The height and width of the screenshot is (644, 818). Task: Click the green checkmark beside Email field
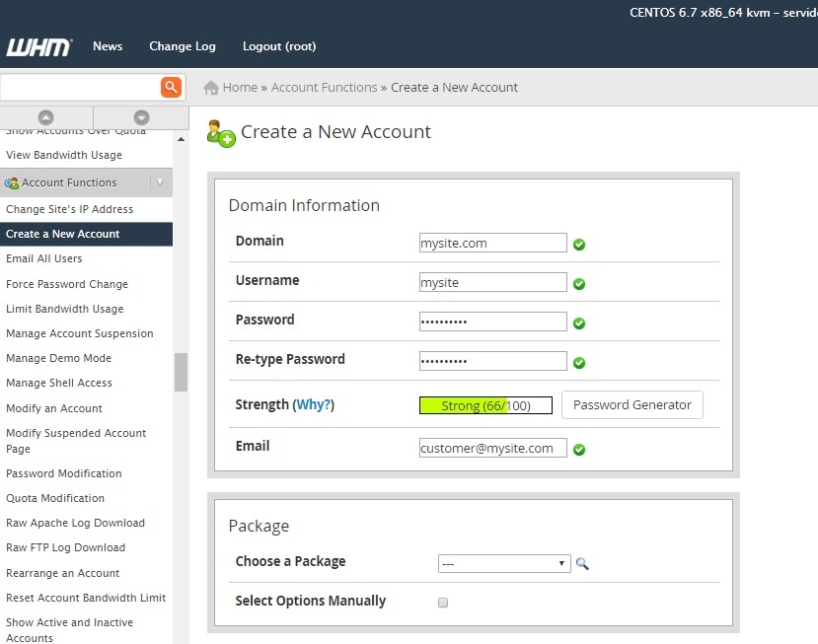point(579,450)
